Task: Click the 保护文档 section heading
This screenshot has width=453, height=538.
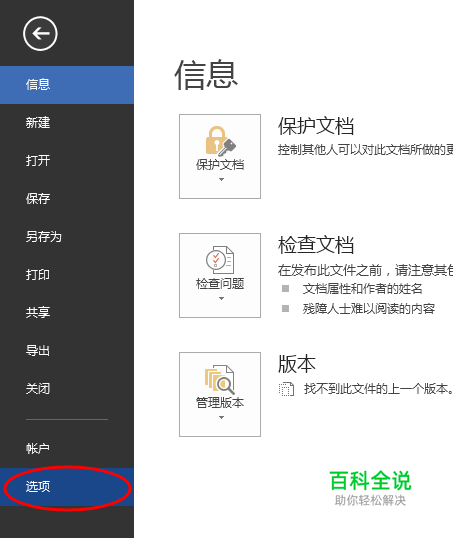Action: [316, 126]
